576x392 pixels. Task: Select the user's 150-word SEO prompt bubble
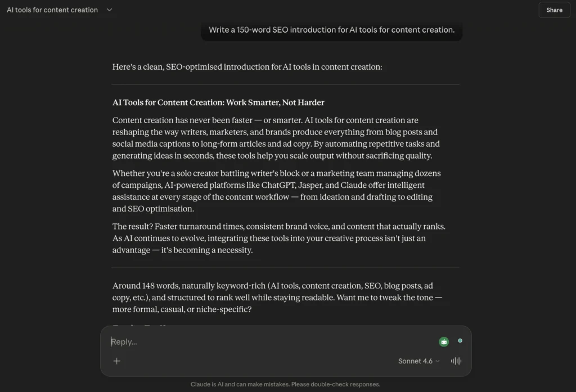[331, 29]
